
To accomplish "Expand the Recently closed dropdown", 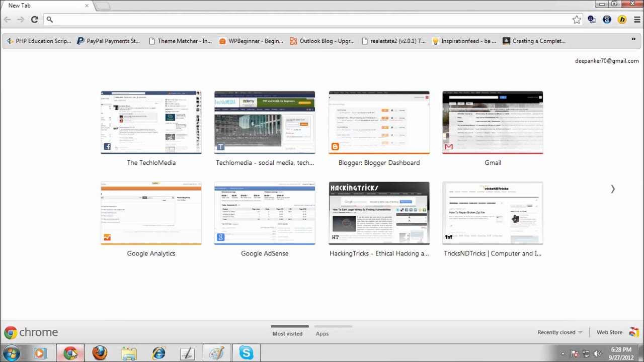I will [x=559, y=332].
